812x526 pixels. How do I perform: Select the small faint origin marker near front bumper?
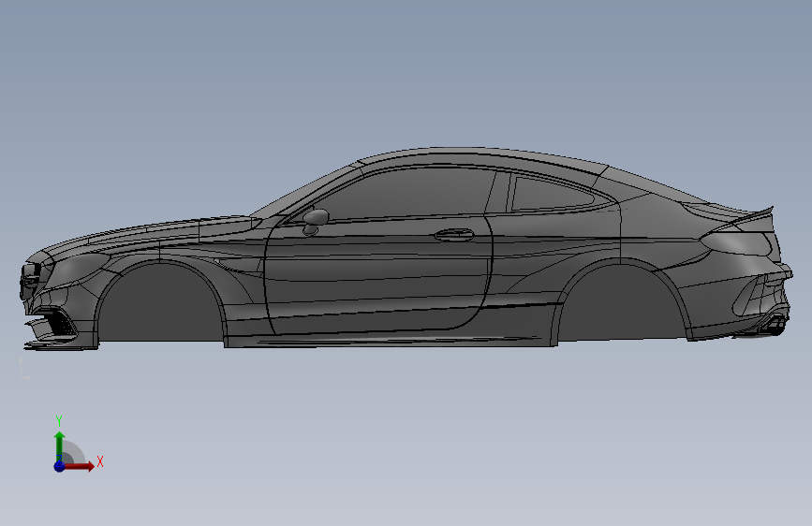click(x=24, y=368)
